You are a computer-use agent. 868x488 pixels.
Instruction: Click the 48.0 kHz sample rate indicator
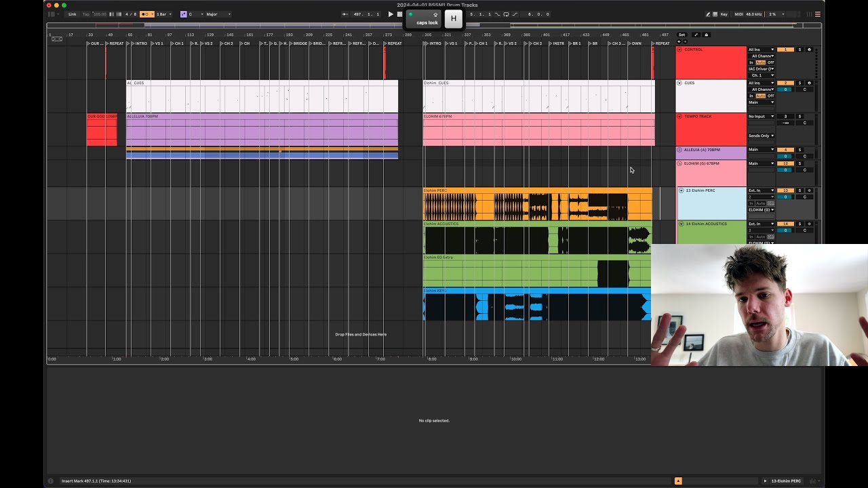pos(753,14)
